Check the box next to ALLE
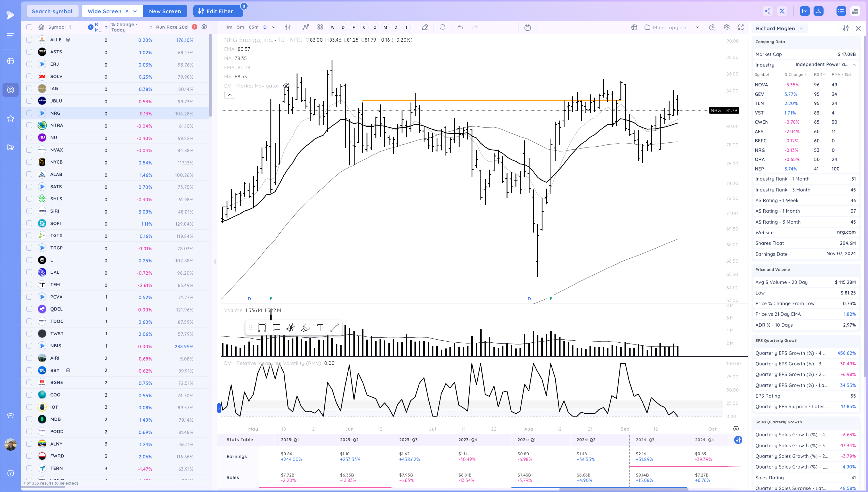This screenshot has width=868, height=492. click(x=29, y=40)
